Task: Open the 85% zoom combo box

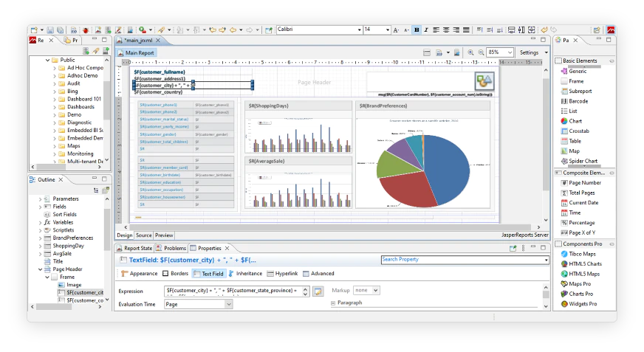Action: [x=500, y=52]
